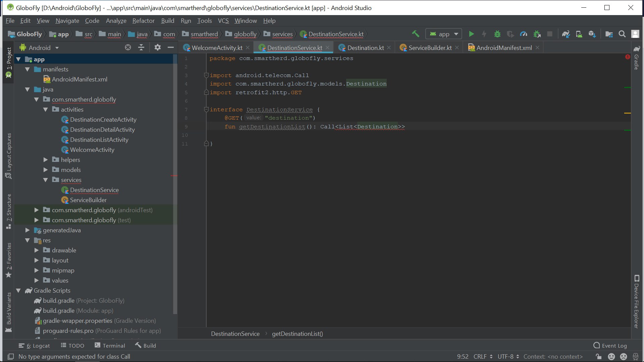Click the services breadcrumb in navigation bar
This screenshot has width=644, height=362.
click(x=278, y=34)
